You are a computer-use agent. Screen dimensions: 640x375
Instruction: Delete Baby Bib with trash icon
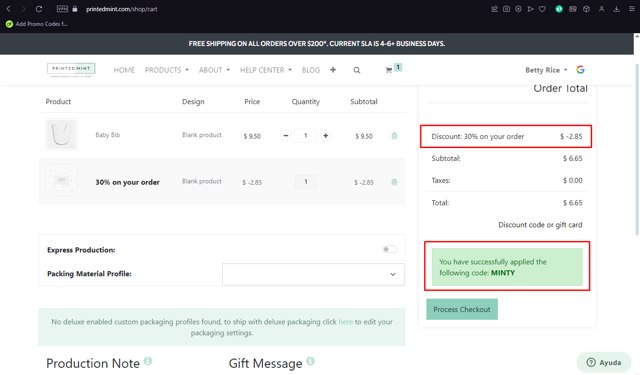pyautogui.click(x=394, y=136)
